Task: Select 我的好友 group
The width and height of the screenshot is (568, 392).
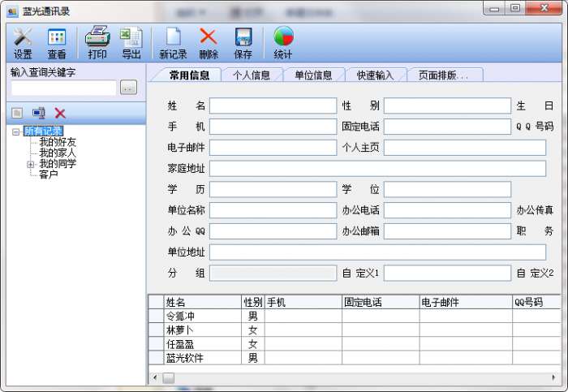Action: [58, 142]
